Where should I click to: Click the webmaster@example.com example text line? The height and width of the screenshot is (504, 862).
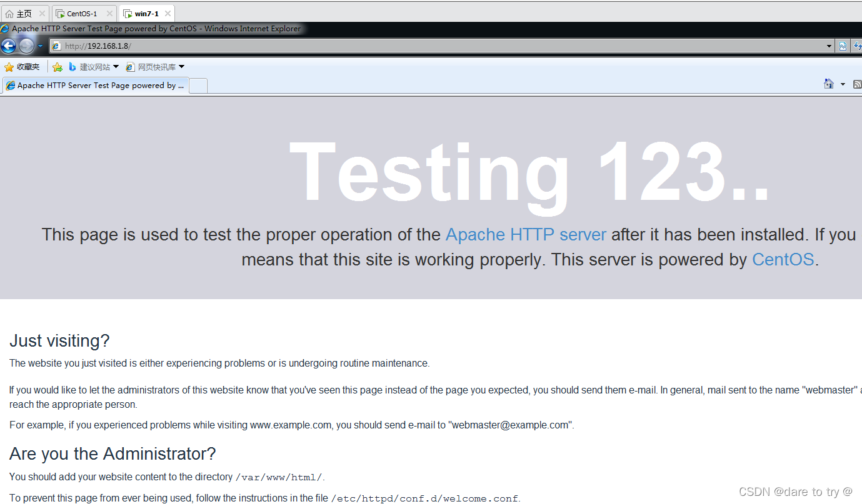pos(292,425)
